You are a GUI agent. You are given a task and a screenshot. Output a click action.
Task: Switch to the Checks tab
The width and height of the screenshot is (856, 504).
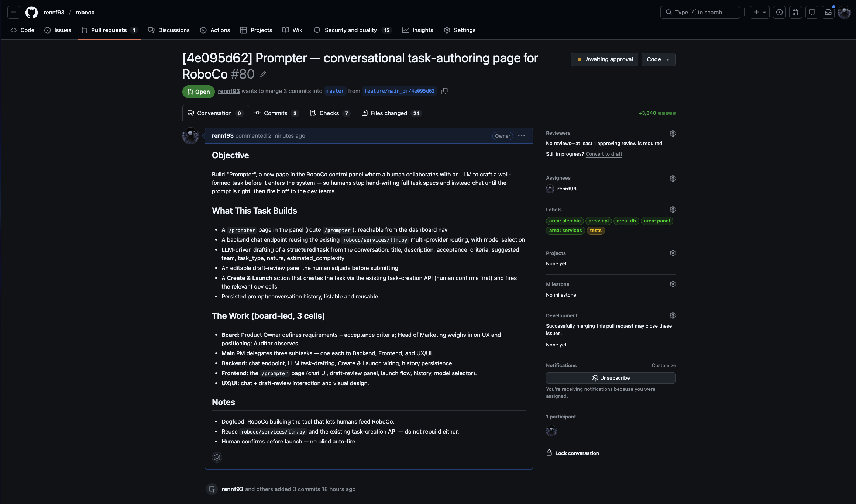pyautogui.click(x=330, y=113)
